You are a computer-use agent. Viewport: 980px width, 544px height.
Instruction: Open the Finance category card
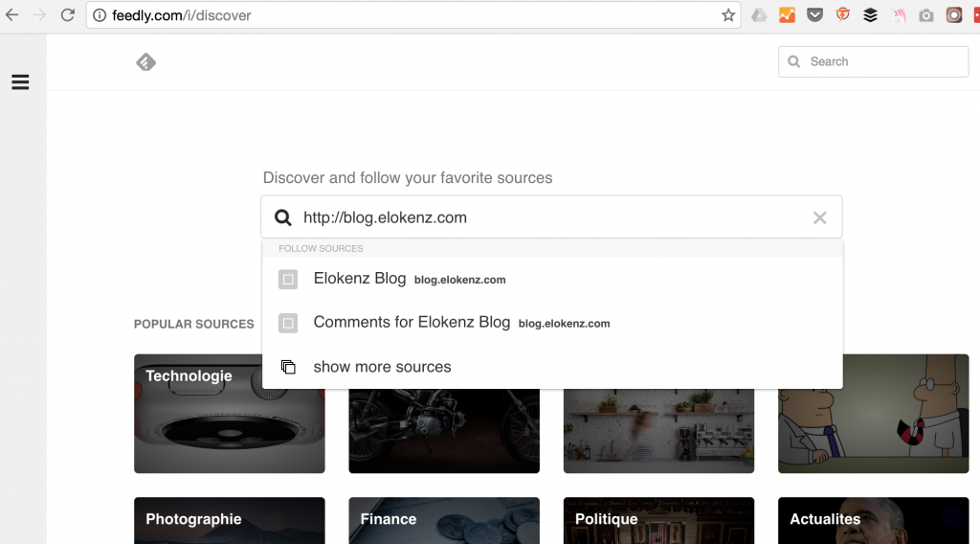pyautogui.click(x=444, y=520)
